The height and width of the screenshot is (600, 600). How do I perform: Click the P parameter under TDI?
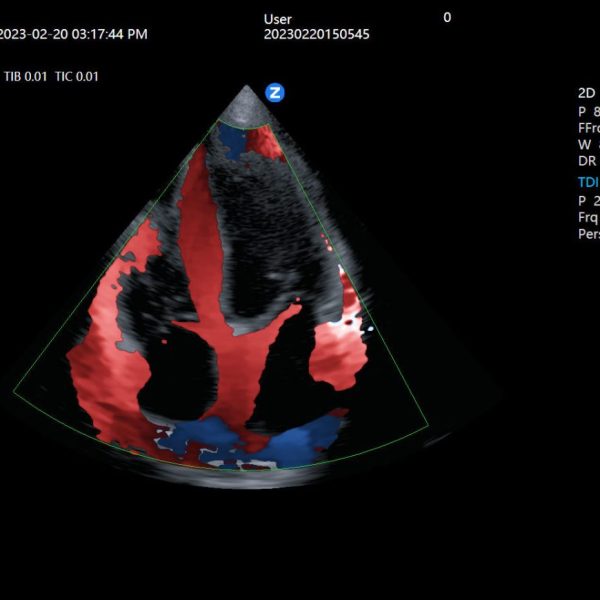[x=584, y=200]
